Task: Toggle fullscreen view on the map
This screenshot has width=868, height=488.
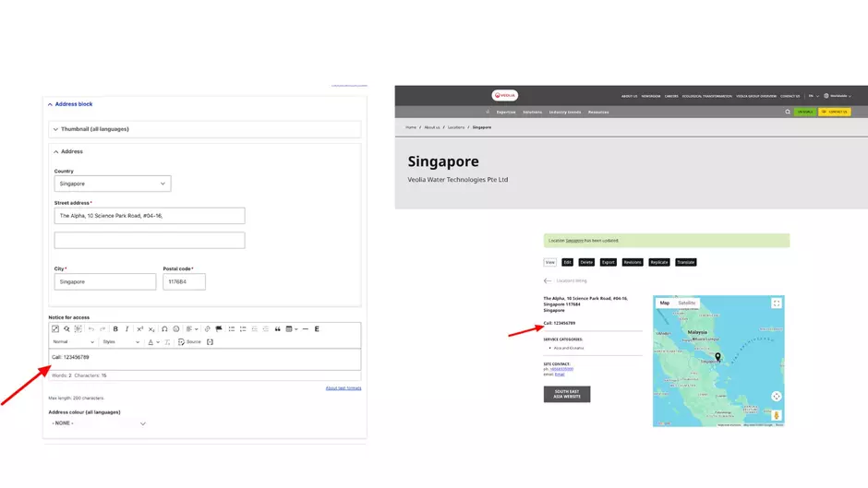Action: (777, 303)
